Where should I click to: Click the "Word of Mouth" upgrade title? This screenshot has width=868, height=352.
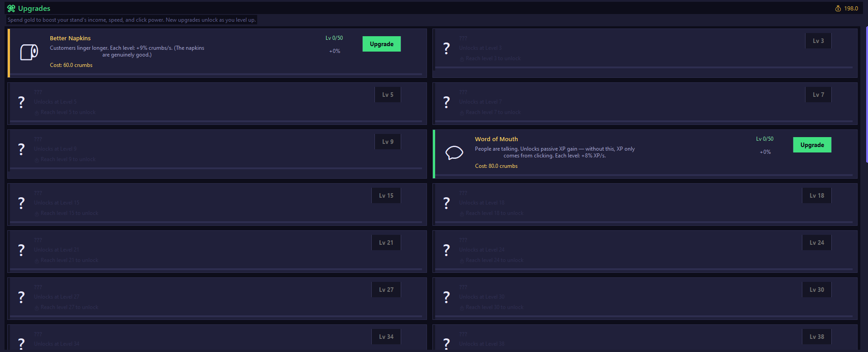(x=496, y=139)
